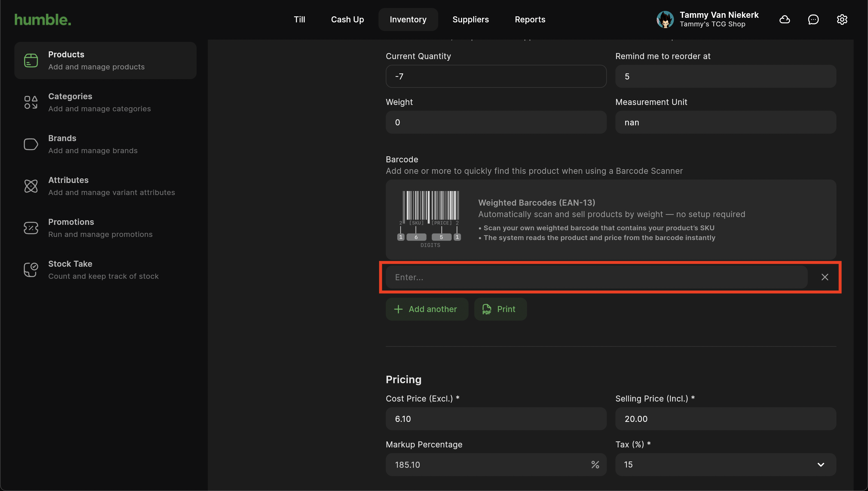Go to Suppliers tab
The width and height of the screenshot is (868, 491).
[470, 20]
